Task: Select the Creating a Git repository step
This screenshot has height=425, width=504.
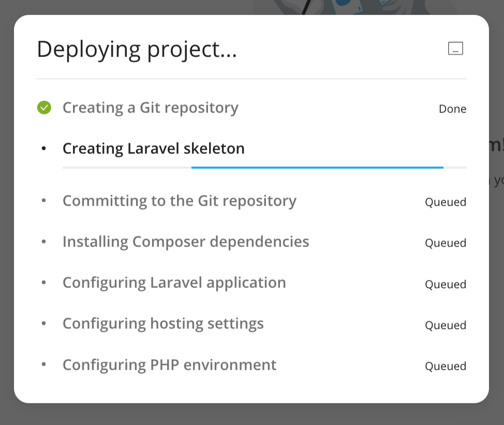Action: [150, 108]
